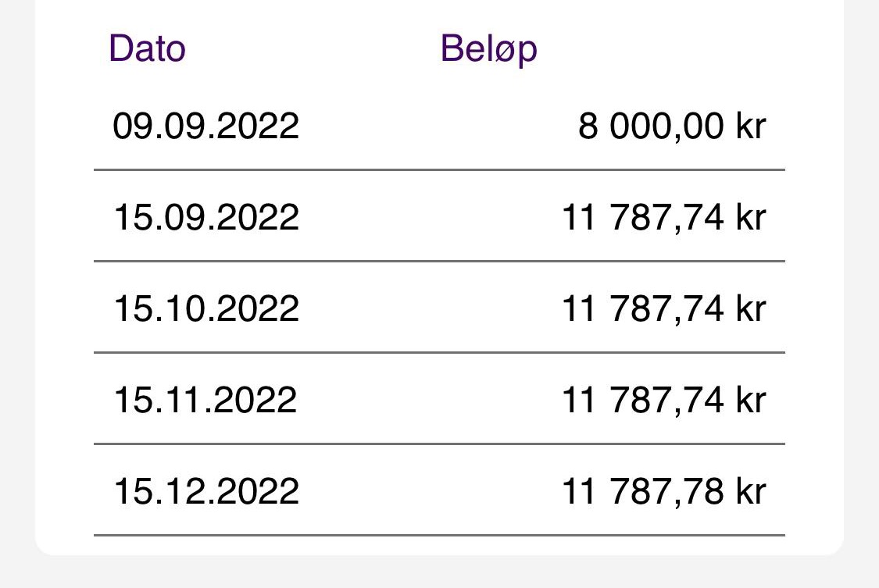
Task: Click the Dato column header
Action: pos(147,48)
